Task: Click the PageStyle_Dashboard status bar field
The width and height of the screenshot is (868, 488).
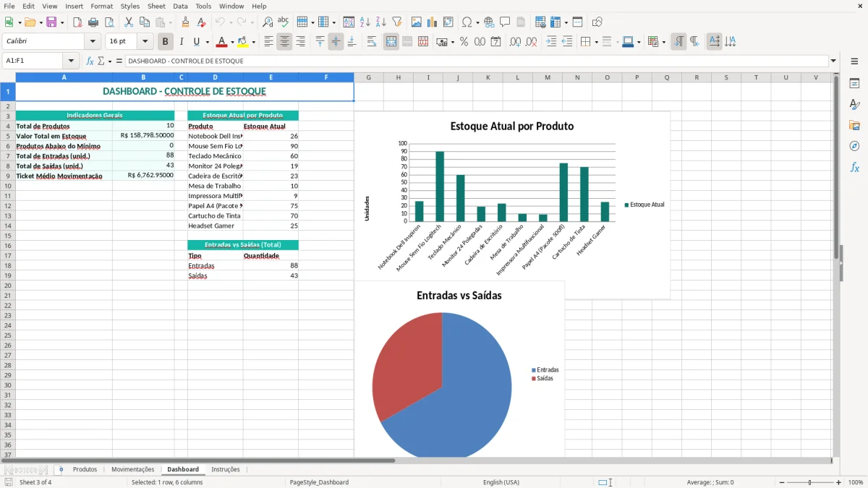Action: click(x=319, y=482)
